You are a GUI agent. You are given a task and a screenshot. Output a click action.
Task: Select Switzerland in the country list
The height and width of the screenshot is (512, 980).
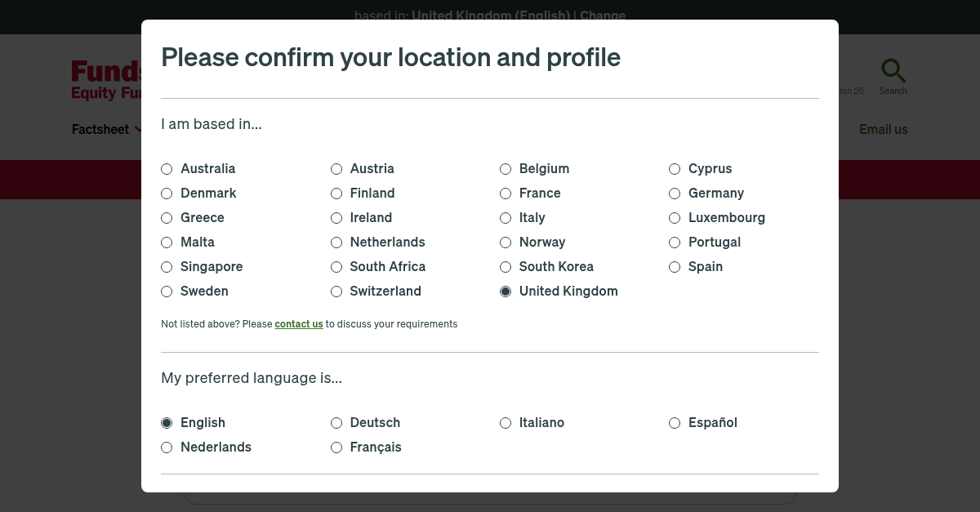point(336,292)
